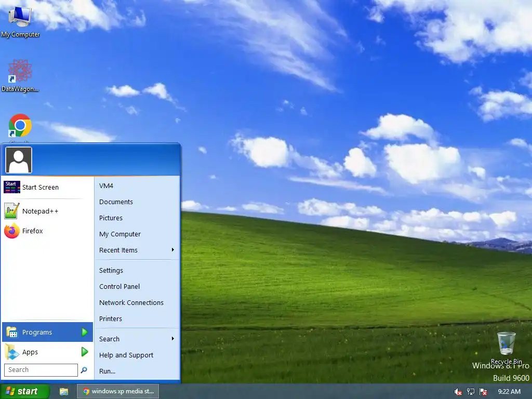532x399 pixels.
Task: Open the DataWagon desktop shortcut
Action: click(x=20, y=76)
